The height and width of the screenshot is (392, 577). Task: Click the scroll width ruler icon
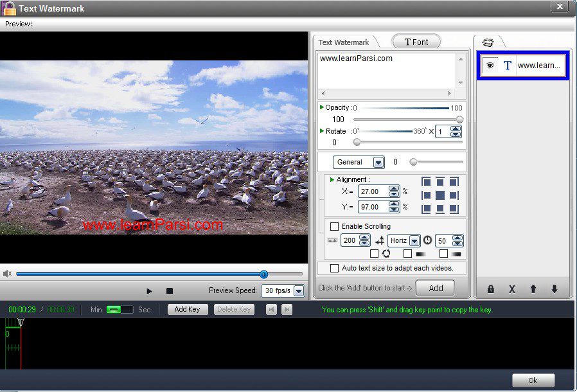332,240
